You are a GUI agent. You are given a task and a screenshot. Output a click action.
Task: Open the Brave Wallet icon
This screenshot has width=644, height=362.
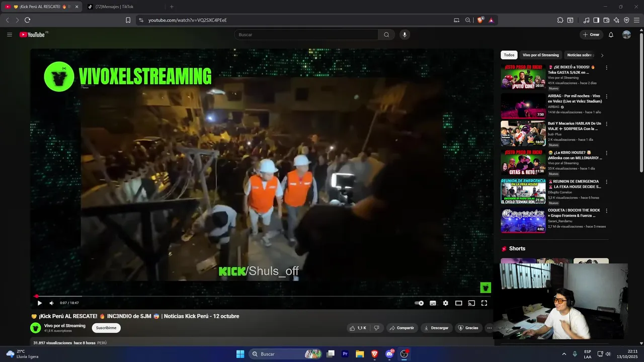tap(606, 20)
